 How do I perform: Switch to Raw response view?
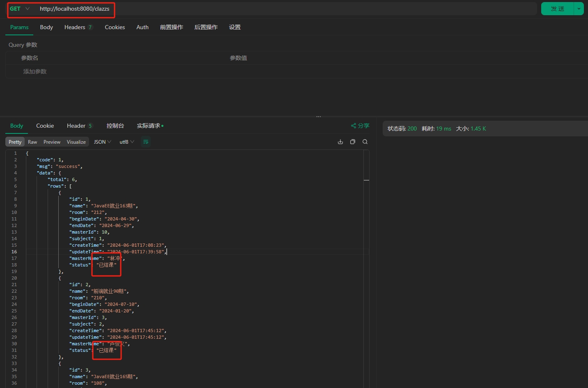(x=32, y=142)
